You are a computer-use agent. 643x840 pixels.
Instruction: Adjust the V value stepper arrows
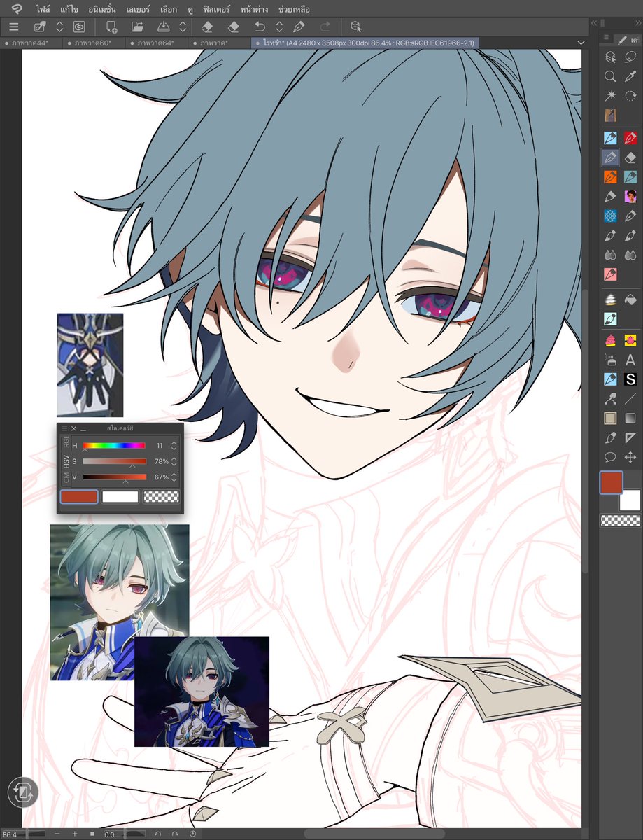[x=174, y=477]
